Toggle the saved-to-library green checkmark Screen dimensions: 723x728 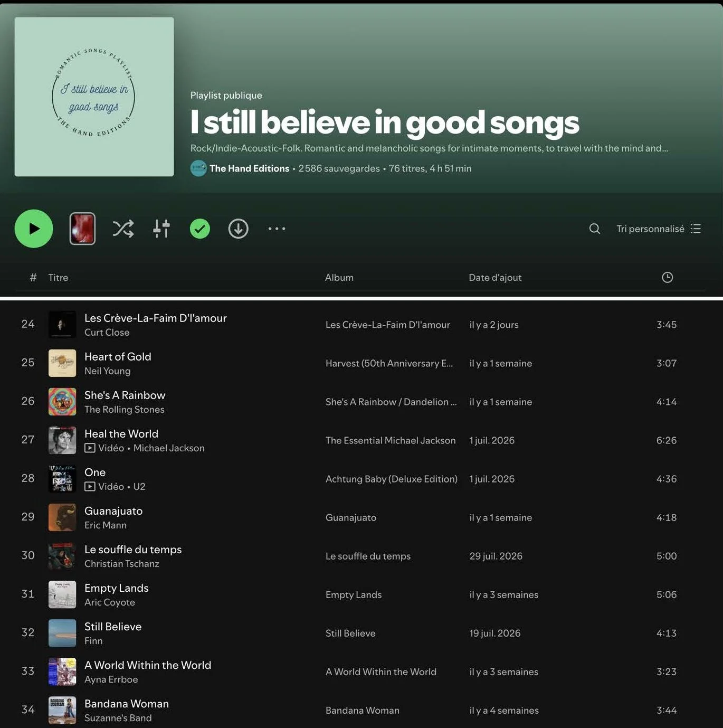pyautogui.click(x=200, y=229)
